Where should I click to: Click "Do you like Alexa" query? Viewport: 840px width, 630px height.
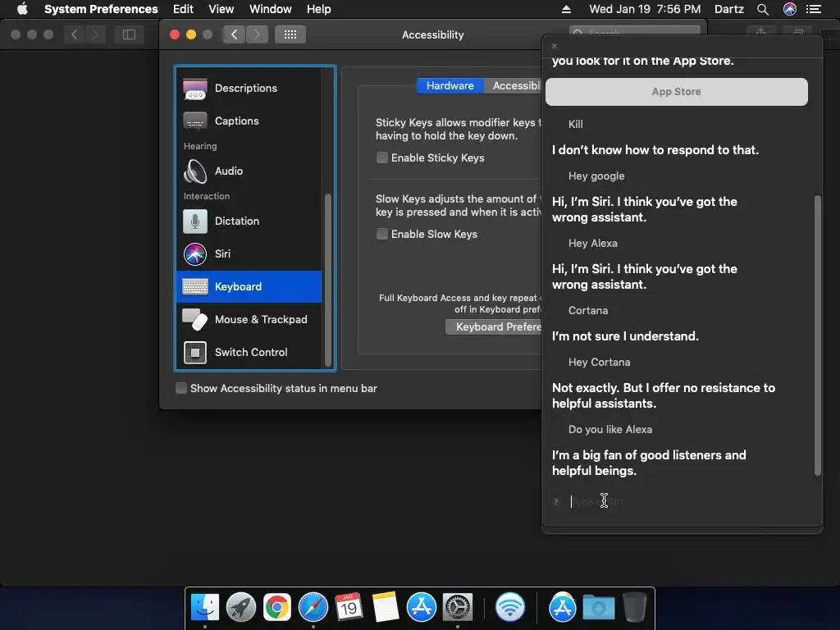coord(610,430)
